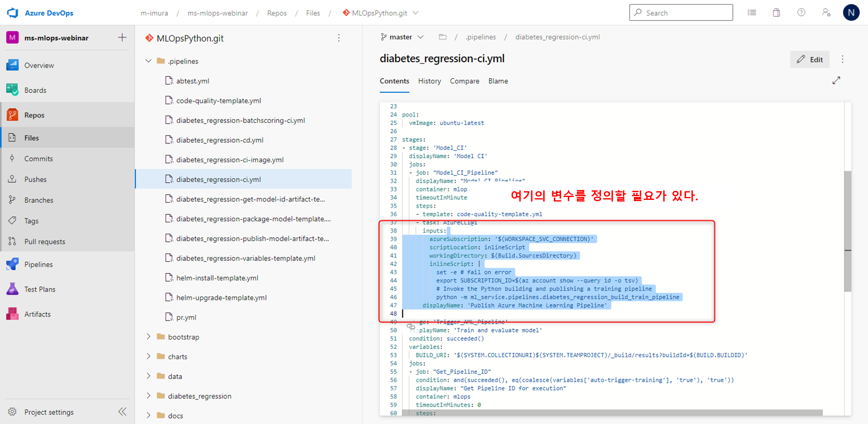Image resolution: width=868 pixels, height=424 pixels.
Task: Open Boards in the sidebar
Action: pyautogui.click(x=35, y=90)
